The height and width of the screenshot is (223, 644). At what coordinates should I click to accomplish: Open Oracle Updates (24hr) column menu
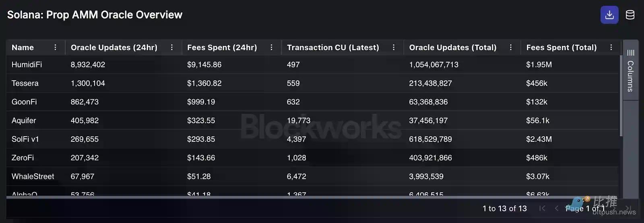coord(172,47)
